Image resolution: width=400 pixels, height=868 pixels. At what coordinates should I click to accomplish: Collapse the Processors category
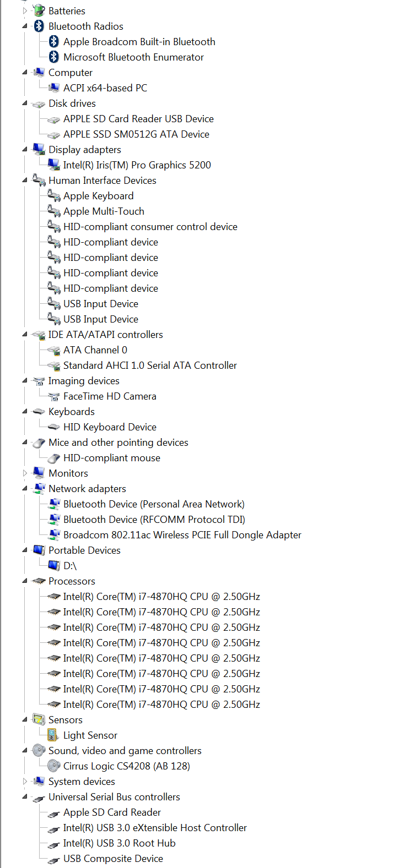(25, 581)
